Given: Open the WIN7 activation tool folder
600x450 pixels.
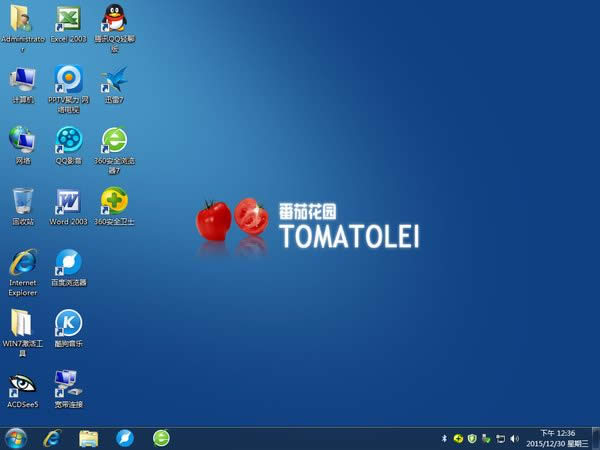Looking at the screenshot, I should (x=22, y=323).
